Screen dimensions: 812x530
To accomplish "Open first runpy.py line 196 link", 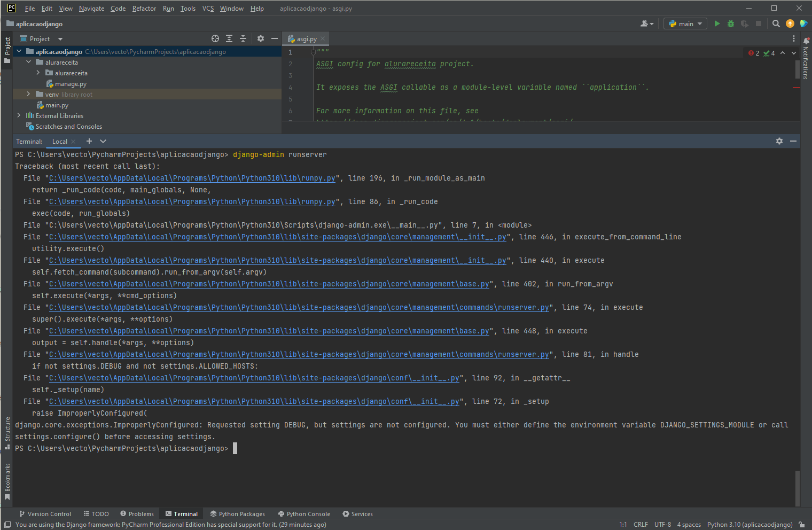I will [x=192, y=178].
